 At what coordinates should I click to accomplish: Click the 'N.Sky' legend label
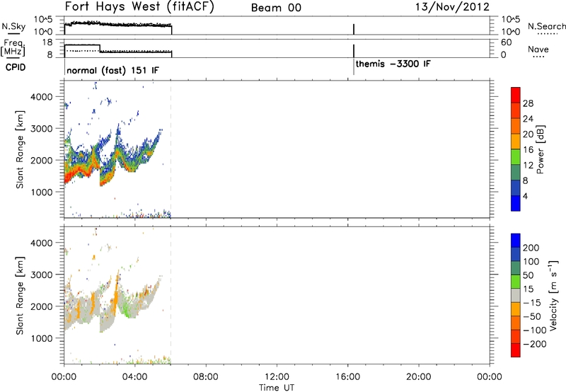pos(13,26)
